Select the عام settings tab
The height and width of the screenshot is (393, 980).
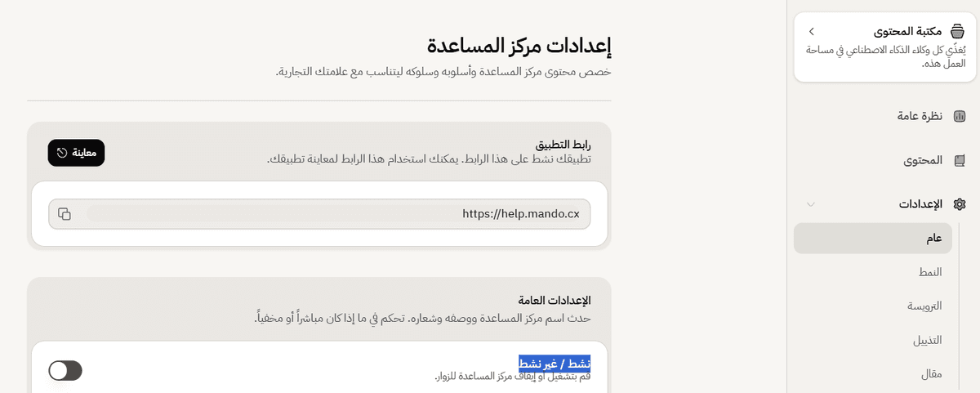872,238
